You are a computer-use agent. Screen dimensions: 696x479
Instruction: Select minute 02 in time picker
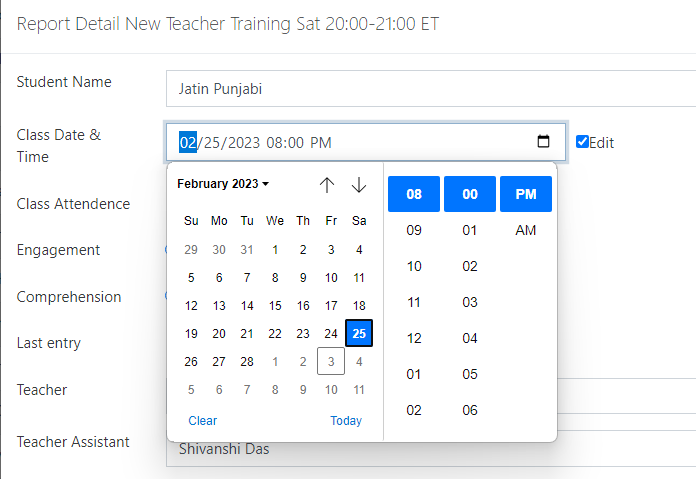pos(470,266)
